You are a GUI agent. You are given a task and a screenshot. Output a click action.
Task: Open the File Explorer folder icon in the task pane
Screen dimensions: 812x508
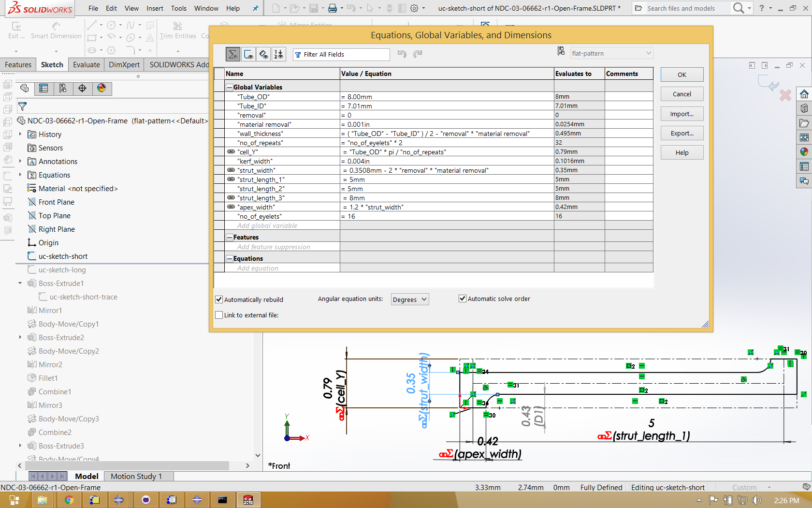point(804,123)
